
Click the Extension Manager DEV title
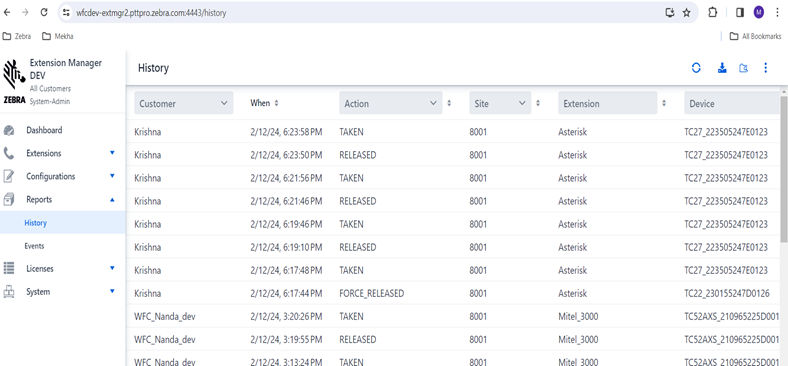click(66, 69)
